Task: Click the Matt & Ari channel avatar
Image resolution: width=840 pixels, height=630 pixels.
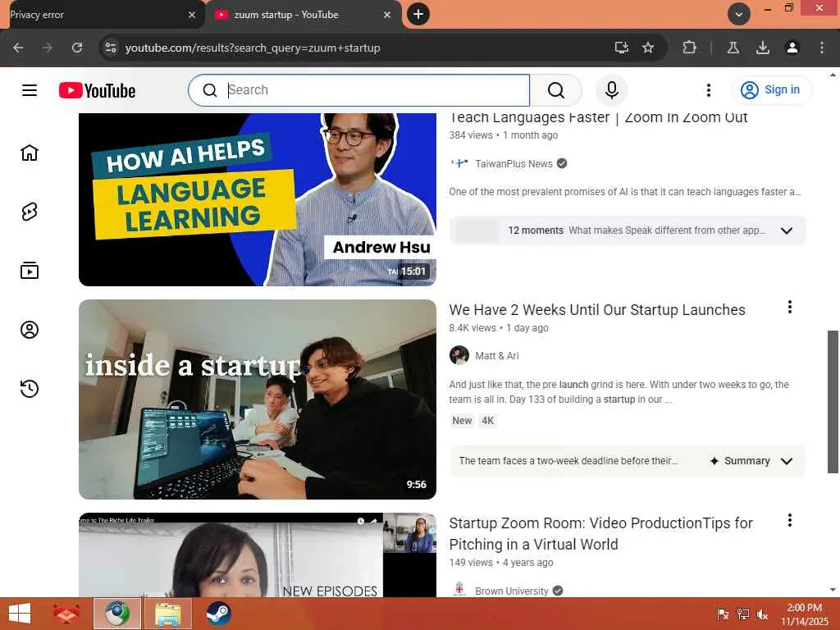Action: (459, 355)
